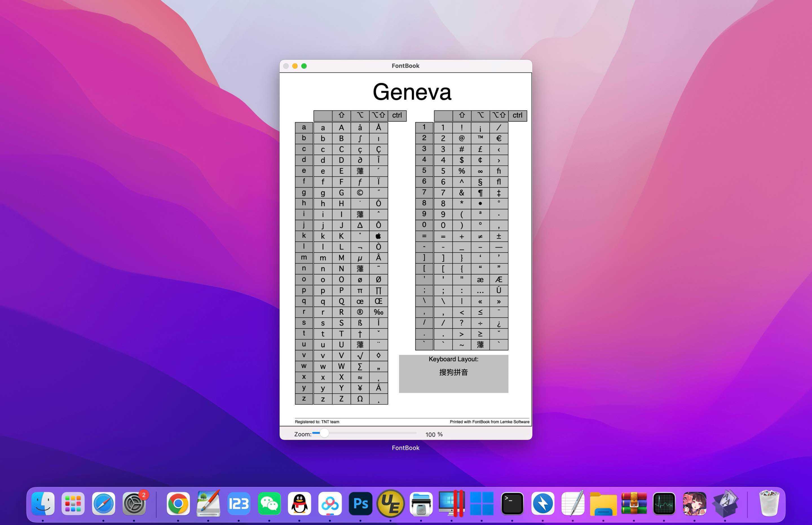The width and height of the screenshot is (812, 525).
Task: Open Launchpad from the dock
Action: pos(73,504)
